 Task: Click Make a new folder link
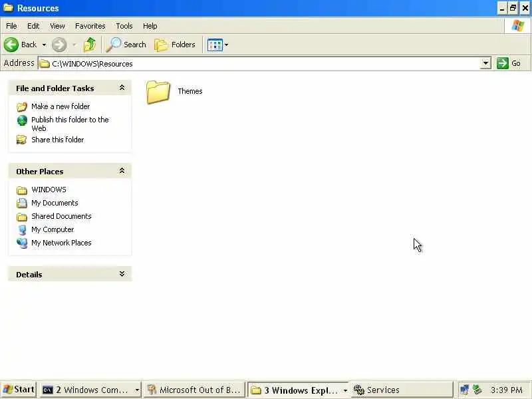61,106
